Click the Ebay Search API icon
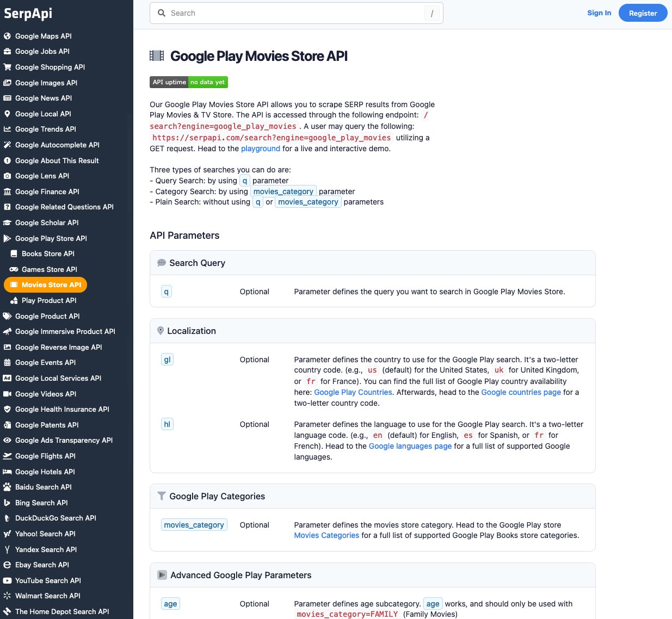This screenshot has width=672, height=619. click(x=7, y=565)
